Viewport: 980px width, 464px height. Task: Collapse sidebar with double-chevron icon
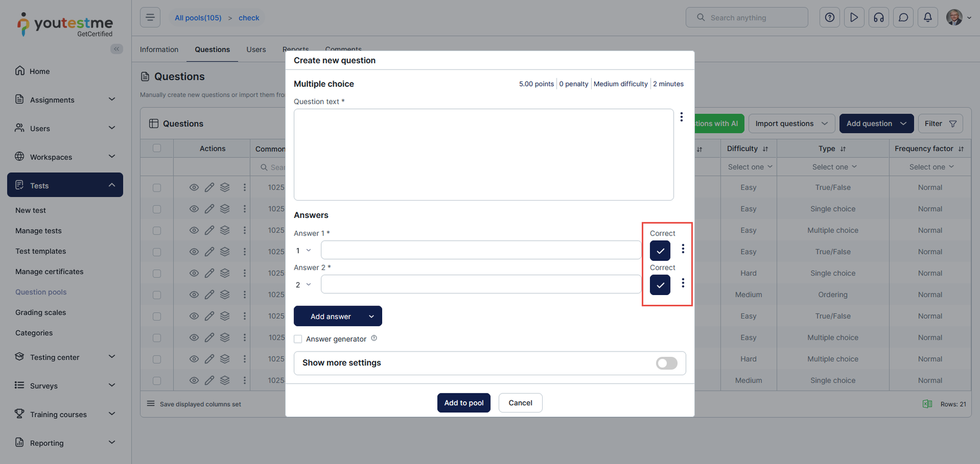(x=116, y=49)
